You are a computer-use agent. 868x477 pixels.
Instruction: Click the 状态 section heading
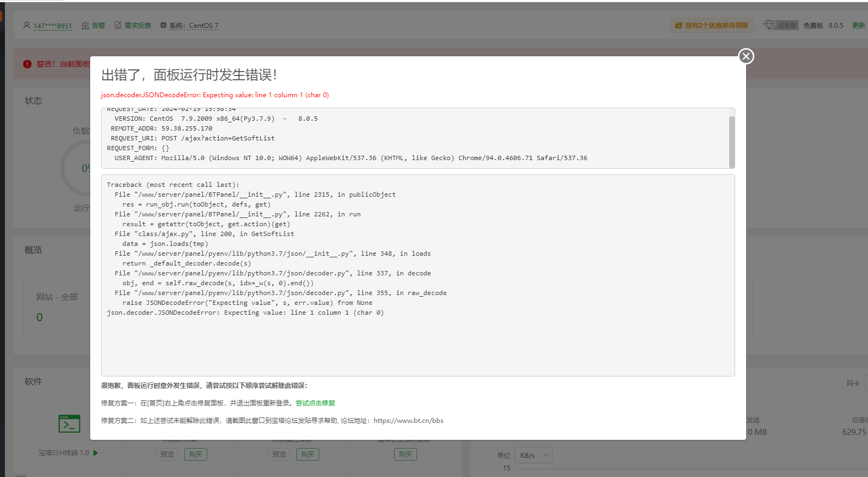(x=33, y=101)
